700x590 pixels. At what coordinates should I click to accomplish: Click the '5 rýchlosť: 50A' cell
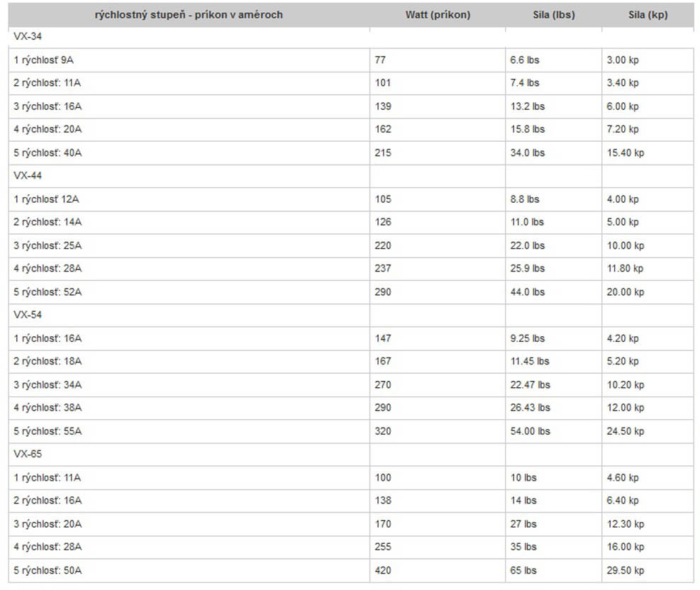[x=48, y=570]
